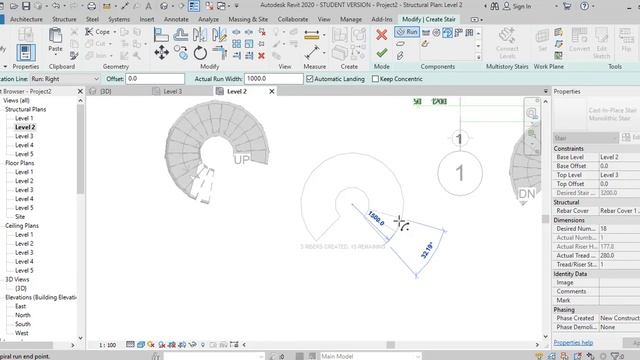Click the red Delete X in Modify panel
The width and height of the screenshot is (640, 360).
coord(261,56)
